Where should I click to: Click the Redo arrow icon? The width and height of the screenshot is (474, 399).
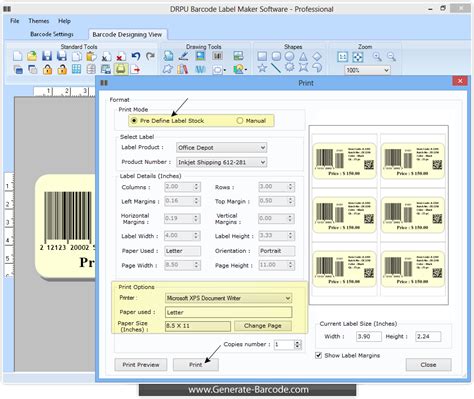150,56
